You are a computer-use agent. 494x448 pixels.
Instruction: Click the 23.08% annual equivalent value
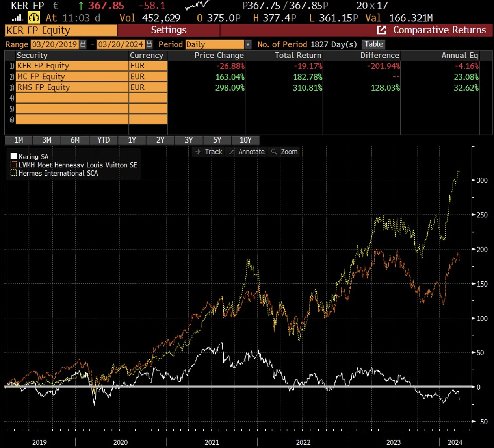466,77
